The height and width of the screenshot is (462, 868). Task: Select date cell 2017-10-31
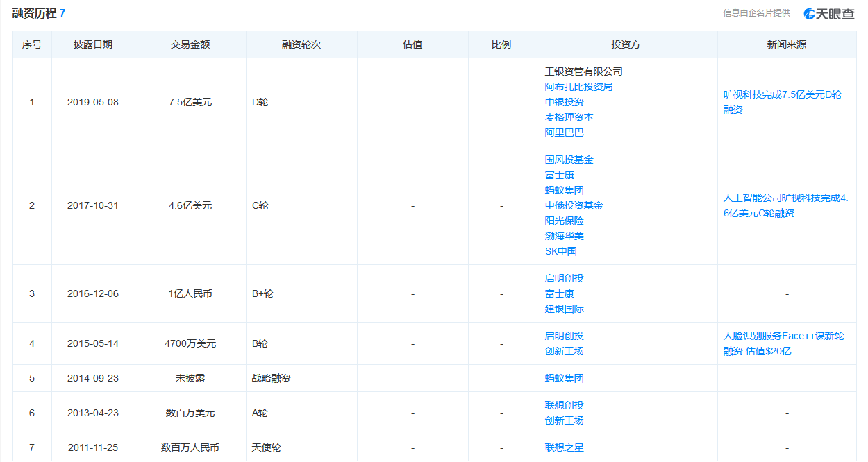(93, 205)
